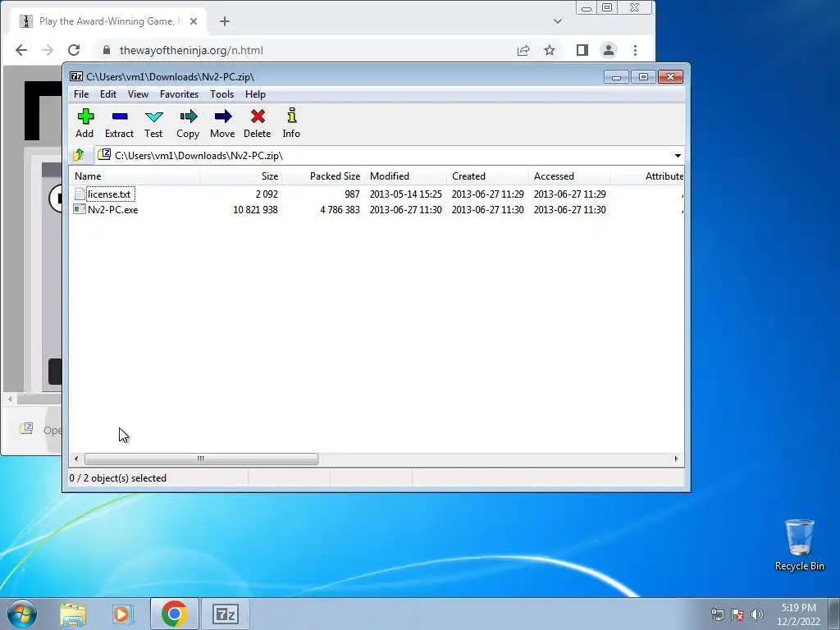Viewport: 840px width, 630px height.
Task: Click the license.txt file name
Action: tap(109, 194)
